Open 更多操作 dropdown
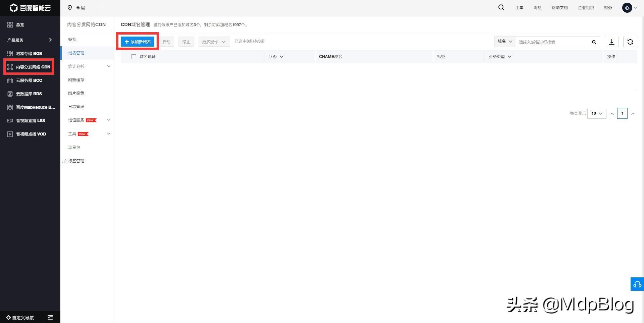This screenshot has width=644, height=323. coord(214,42)
